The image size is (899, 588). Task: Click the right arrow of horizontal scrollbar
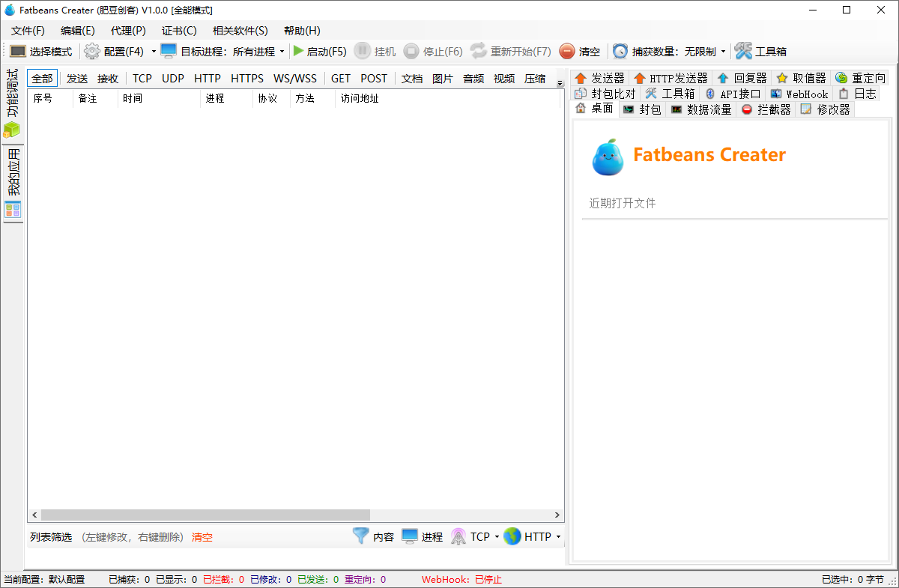coord(557,515)
